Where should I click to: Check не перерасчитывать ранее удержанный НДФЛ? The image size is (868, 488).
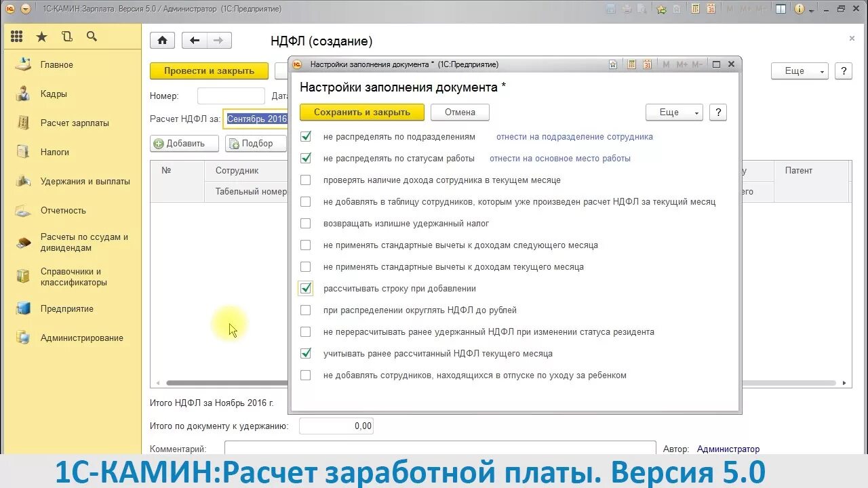click(306, 332)
